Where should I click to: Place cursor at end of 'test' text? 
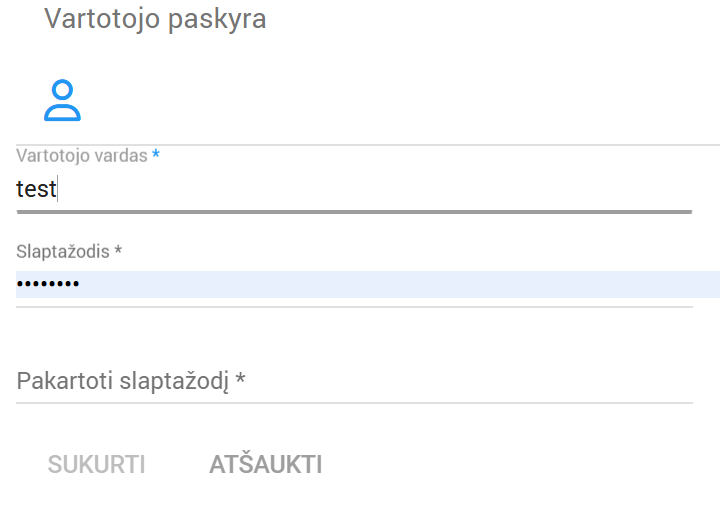58,189
